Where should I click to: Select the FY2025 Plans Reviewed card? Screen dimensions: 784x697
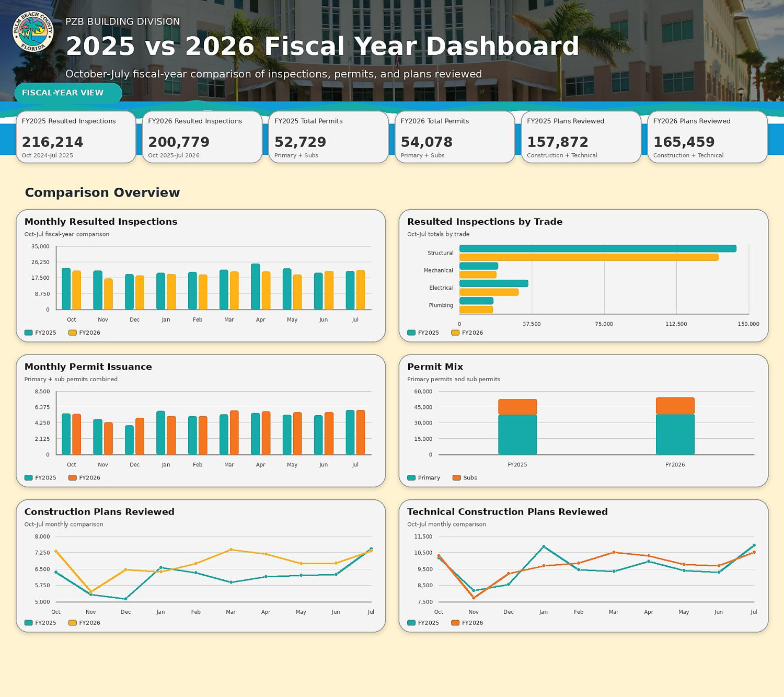(581, 137)
